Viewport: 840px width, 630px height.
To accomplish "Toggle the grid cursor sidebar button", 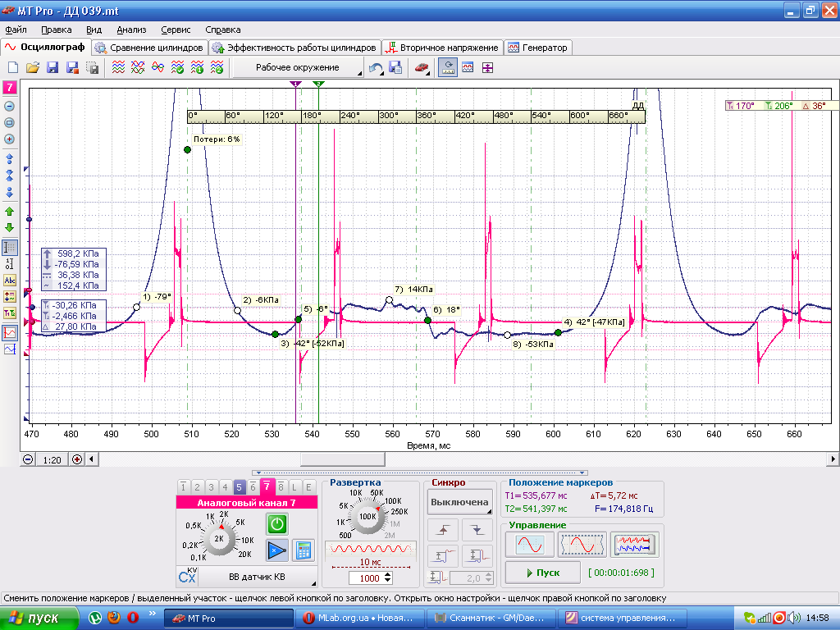I will tap(10, 248).
